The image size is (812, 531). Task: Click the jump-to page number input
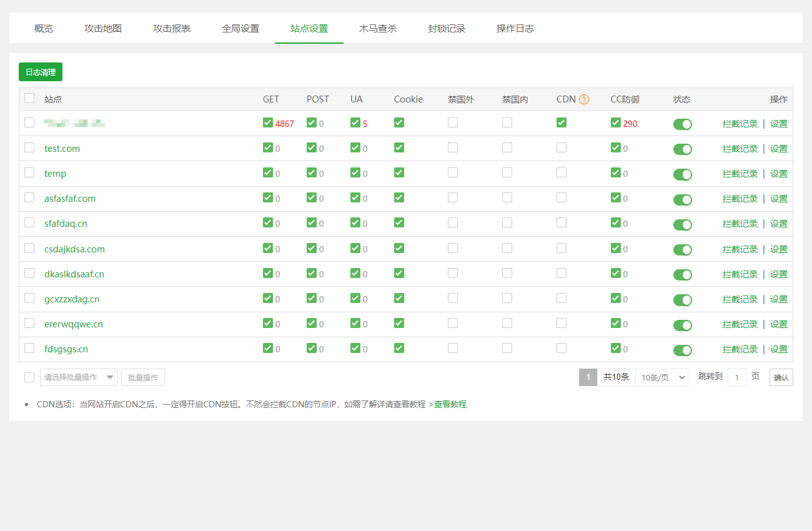click(x=737, y=377)
